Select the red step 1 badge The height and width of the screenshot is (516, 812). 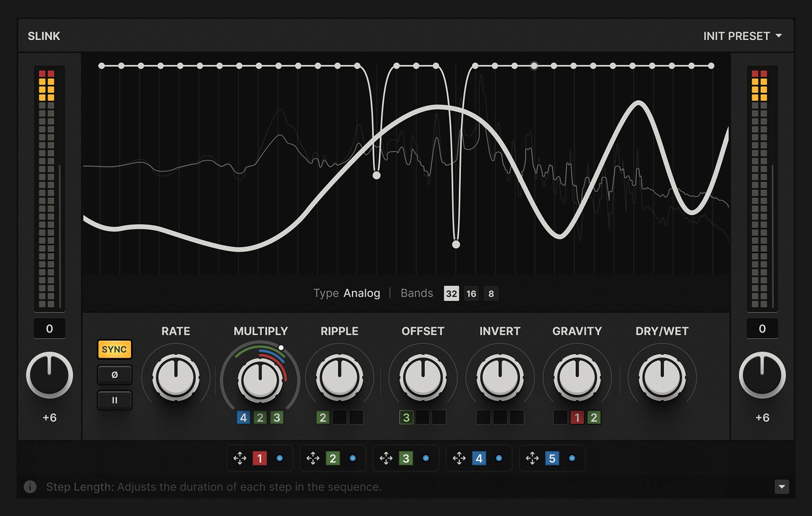pyautogui.click(x=260, y=458)
